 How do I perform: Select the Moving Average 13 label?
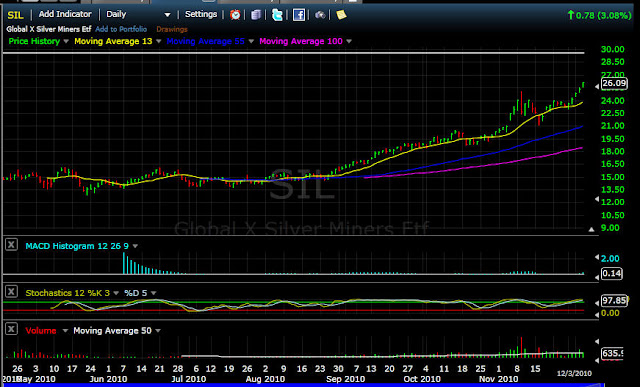(x=113, y=41)
